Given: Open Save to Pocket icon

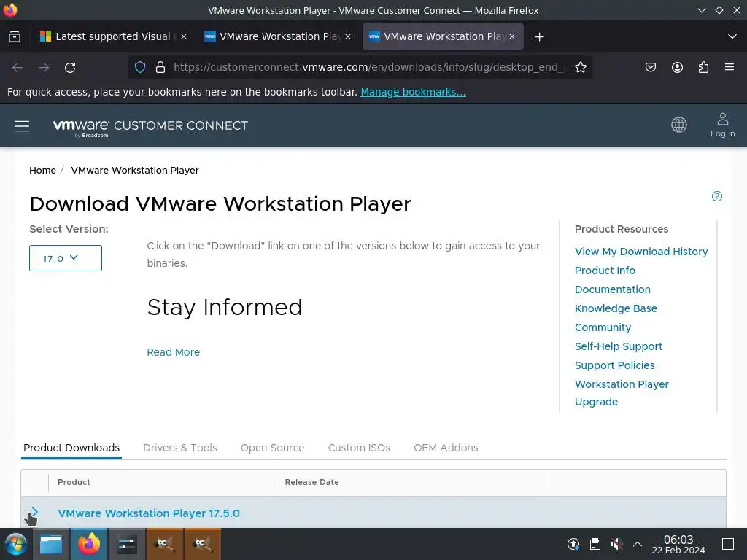Looking at the screenshot, I should point(651,68).
